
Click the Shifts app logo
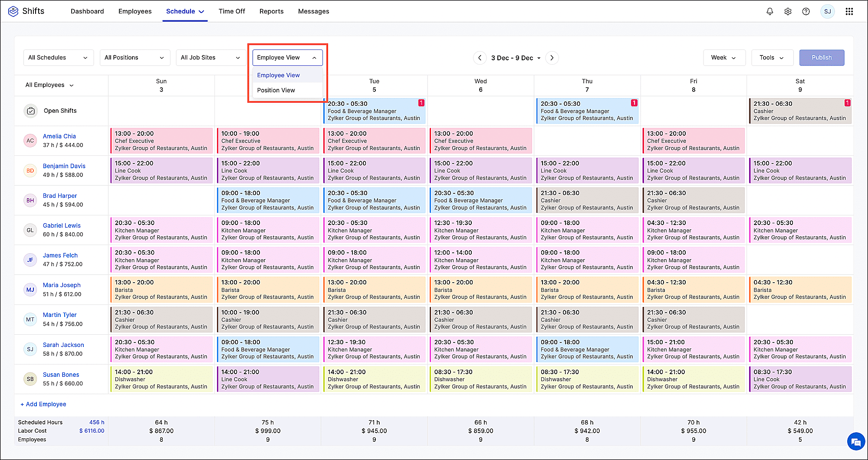click(x=13, y=11)
